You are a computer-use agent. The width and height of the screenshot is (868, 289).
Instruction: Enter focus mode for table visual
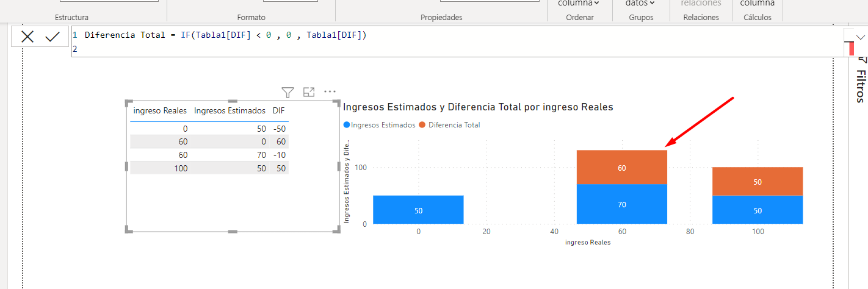(309, 92)
